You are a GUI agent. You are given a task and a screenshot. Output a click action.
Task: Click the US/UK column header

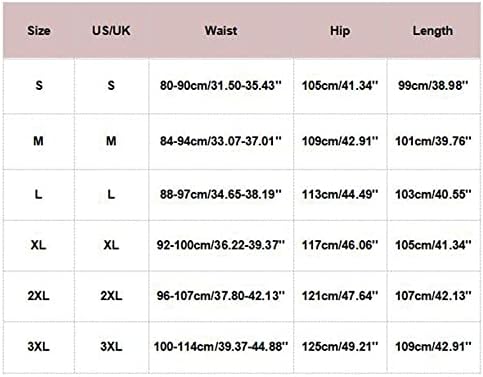pos(111,31)
